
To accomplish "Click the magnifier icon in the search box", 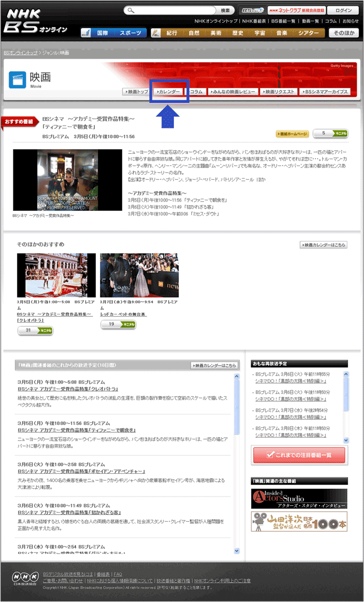I will (131, 10).
